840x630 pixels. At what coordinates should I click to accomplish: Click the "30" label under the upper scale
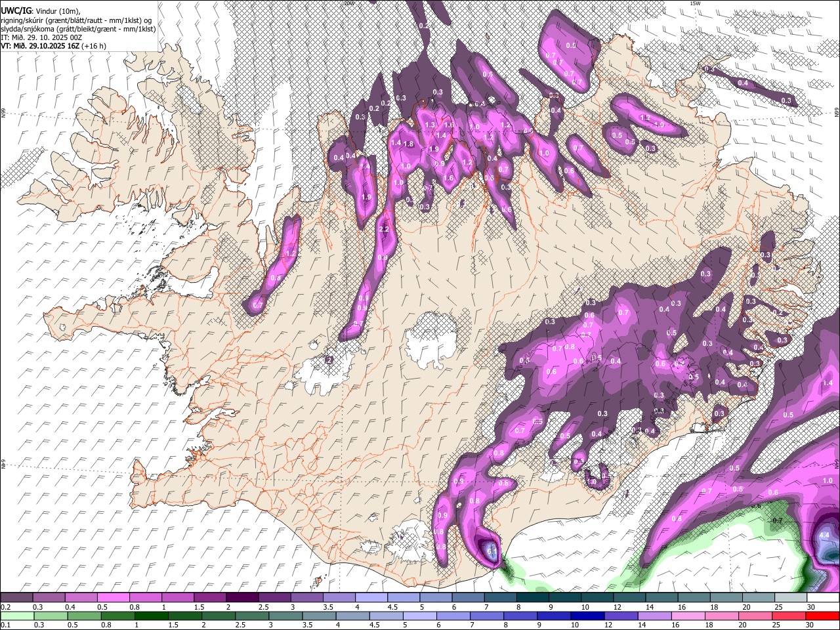pyautogui.click(x=811, y=607)
